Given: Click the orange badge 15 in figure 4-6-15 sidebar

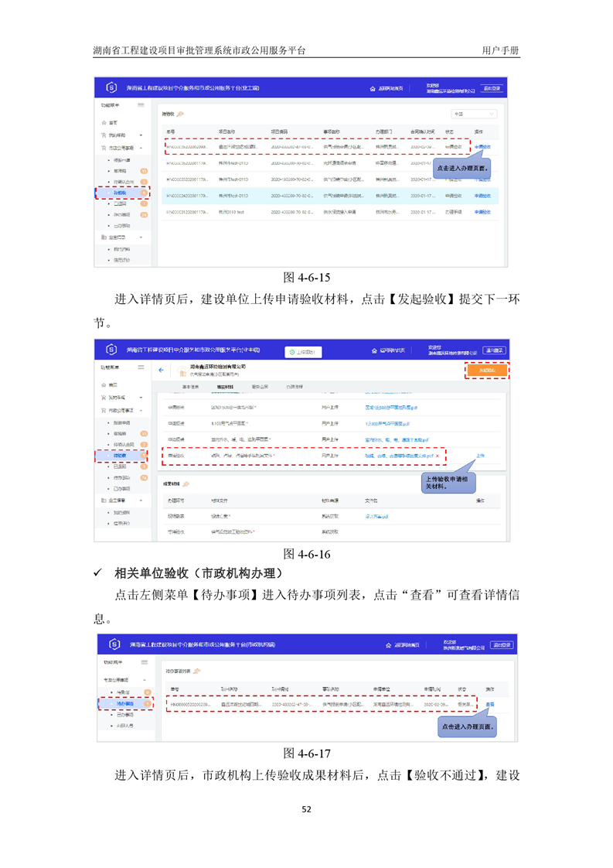Looking at the screenshot, I should [144, 170].
